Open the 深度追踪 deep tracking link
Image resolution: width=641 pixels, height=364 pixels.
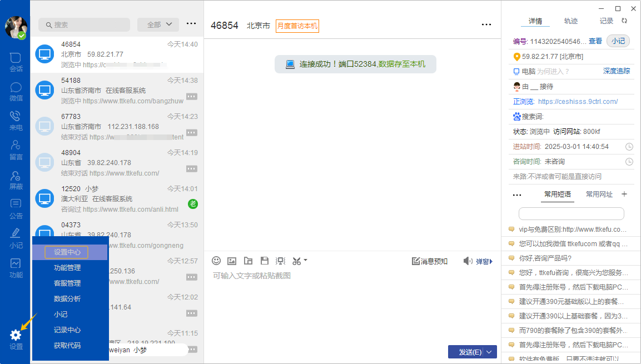coord(616,71)
